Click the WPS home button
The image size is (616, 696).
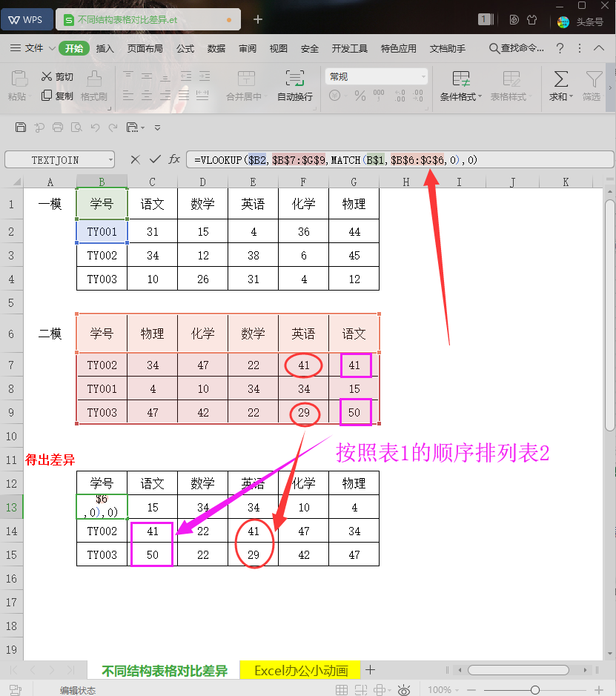[27, 20]
